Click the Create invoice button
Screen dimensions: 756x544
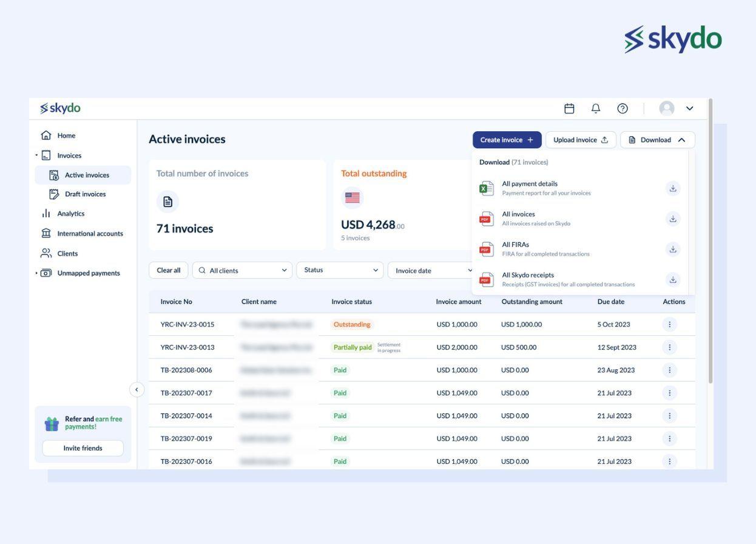[x=507, y=140]
